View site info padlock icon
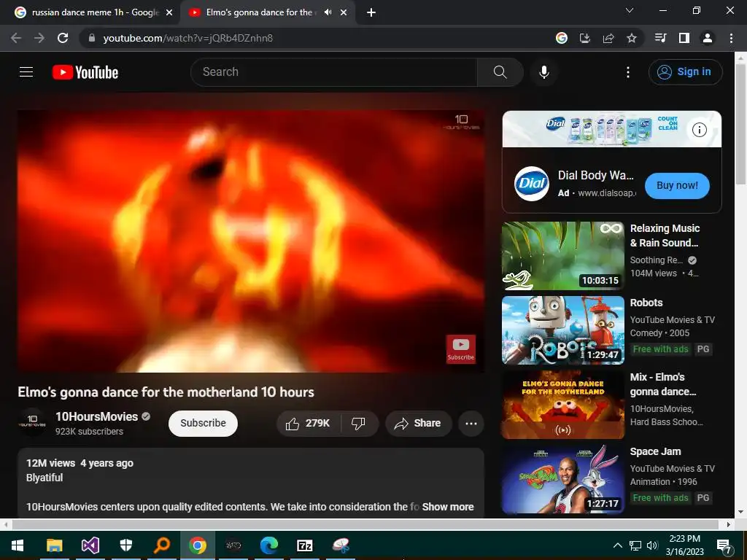 [x=92, y=38]
